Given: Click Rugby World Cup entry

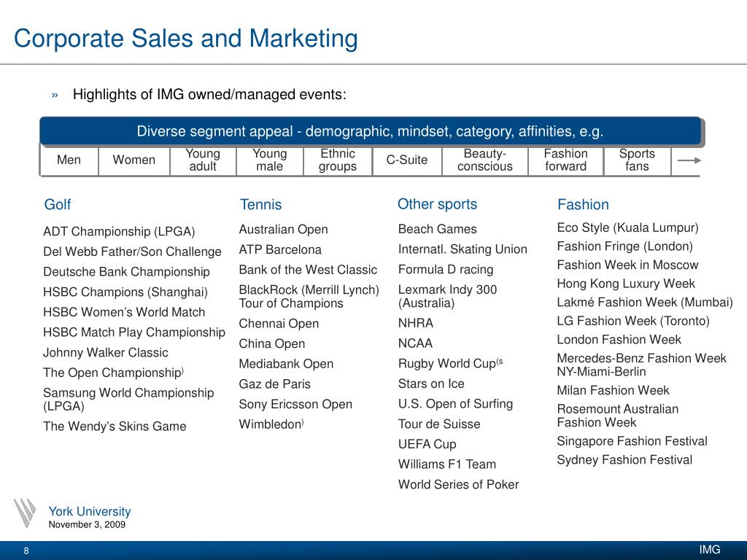Looking at the screenshot, I should point(450,364).
